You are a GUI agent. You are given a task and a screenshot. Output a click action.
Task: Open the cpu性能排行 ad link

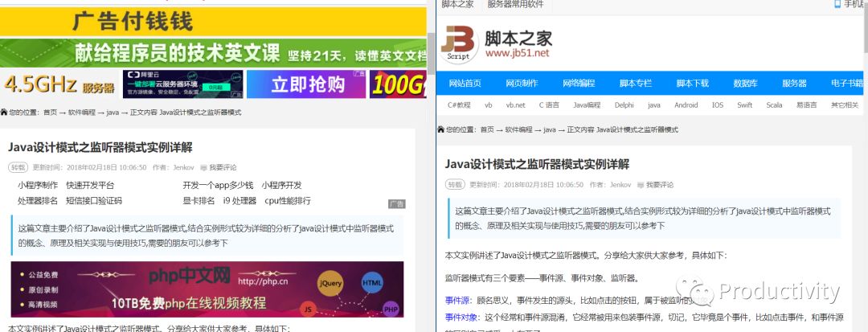pos(288,201)
